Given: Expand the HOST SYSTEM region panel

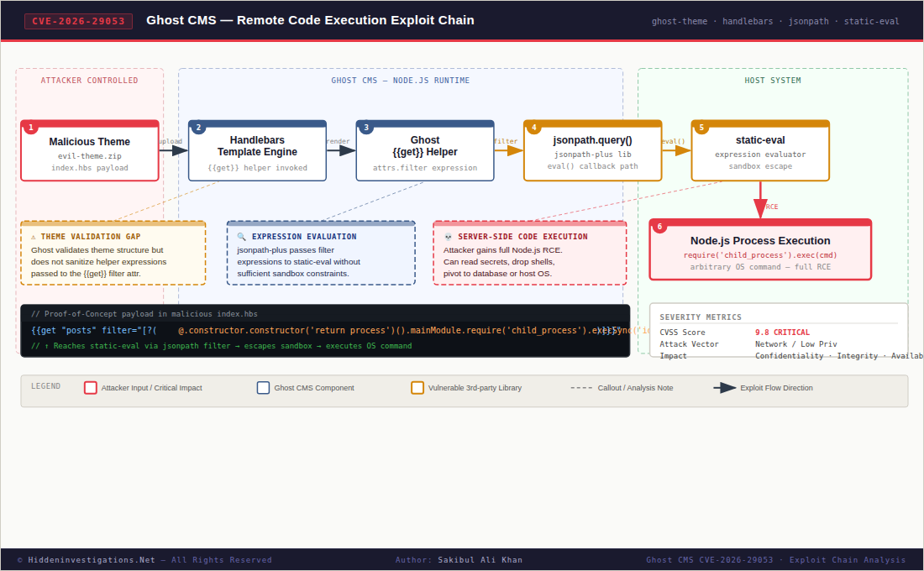Looking at the screenshot, I should pyautogui.click(x=773, y=81).
